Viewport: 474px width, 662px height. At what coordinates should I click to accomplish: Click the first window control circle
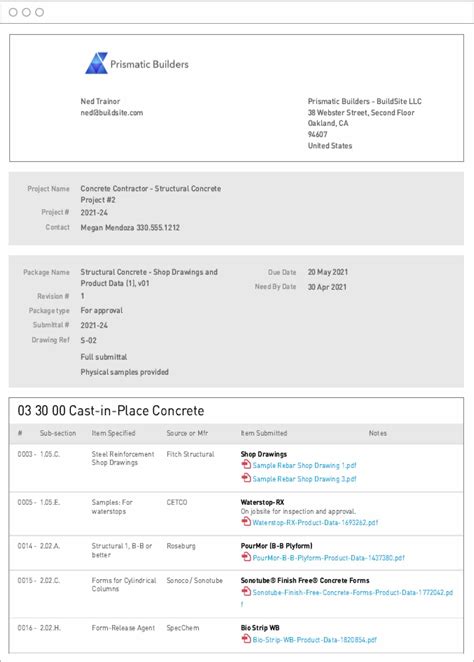[x=13, y=12]
